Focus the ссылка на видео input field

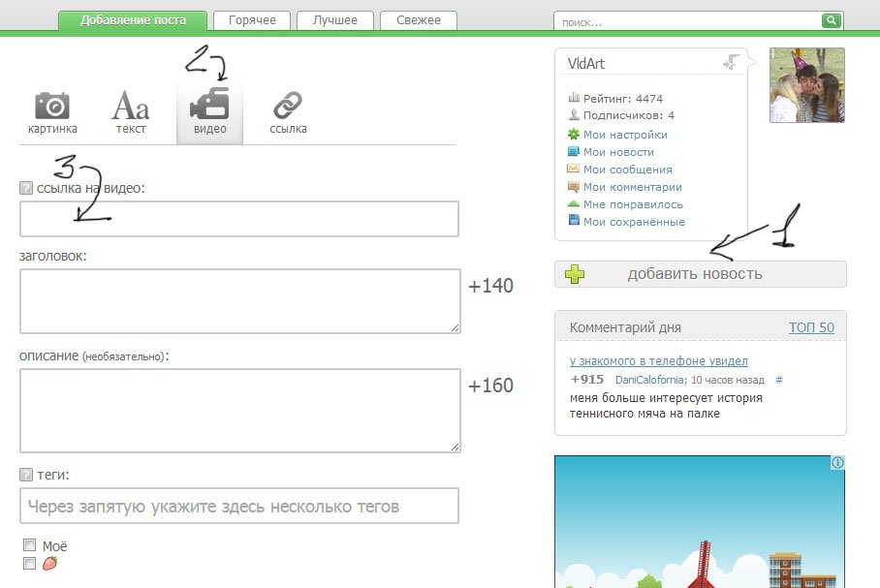239,219
